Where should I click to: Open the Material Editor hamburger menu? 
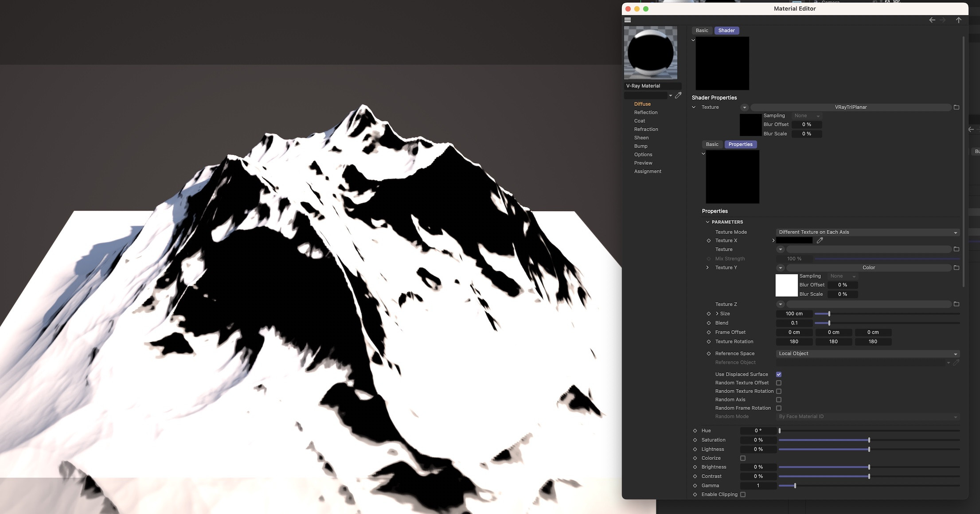(x=628, y=20)
